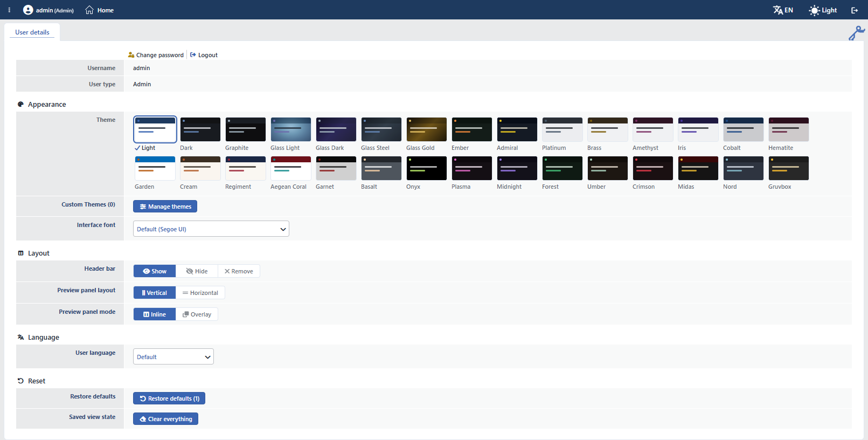The height and width of the screenshot is (440, 868).
Task: Choose the Amethyst theme
Action: [653, 129]
